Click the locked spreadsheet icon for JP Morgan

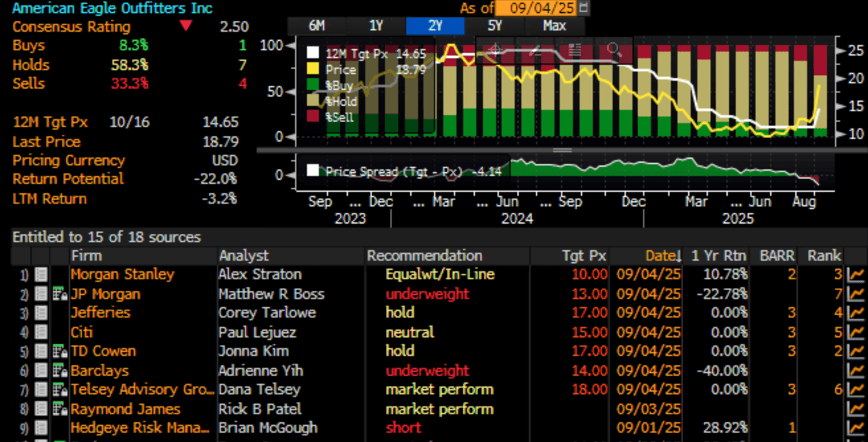[60, 294]
